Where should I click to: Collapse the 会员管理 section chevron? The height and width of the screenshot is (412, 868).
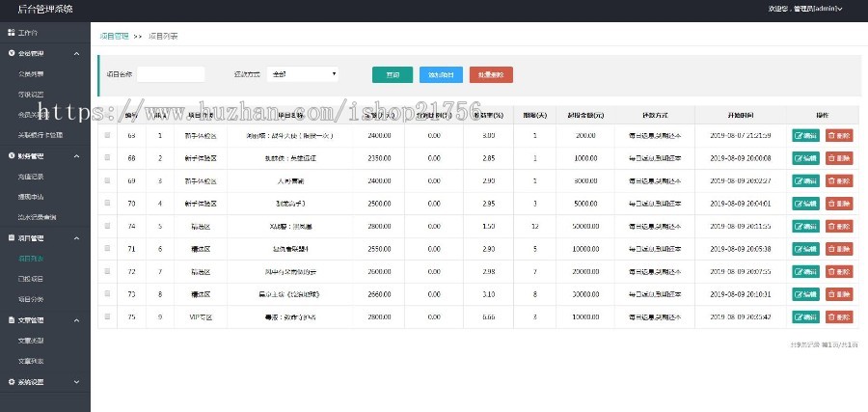point(76,54)
